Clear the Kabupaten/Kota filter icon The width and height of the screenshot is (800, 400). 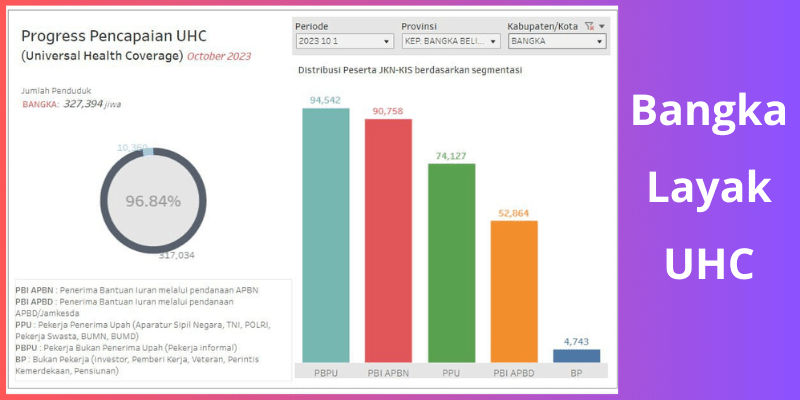(x=587, y=25)
